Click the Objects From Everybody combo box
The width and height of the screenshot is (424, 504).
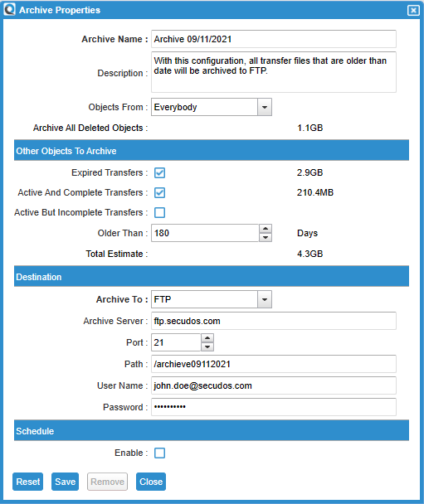(212, 107)
